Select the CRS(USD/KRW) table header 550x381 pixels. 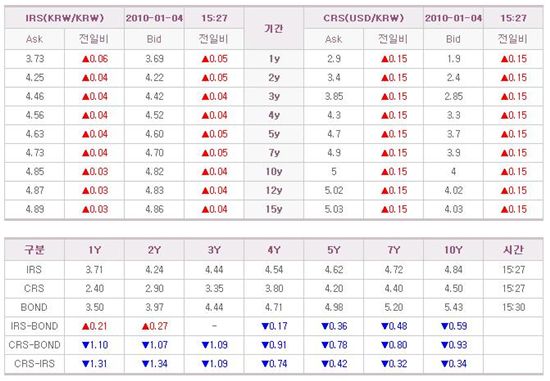364,18
